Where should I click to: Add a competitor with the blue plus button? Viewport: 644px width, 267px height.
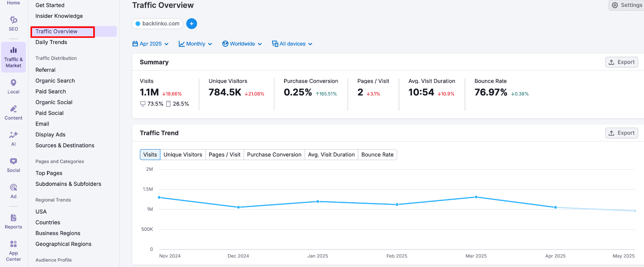(192, 24)
